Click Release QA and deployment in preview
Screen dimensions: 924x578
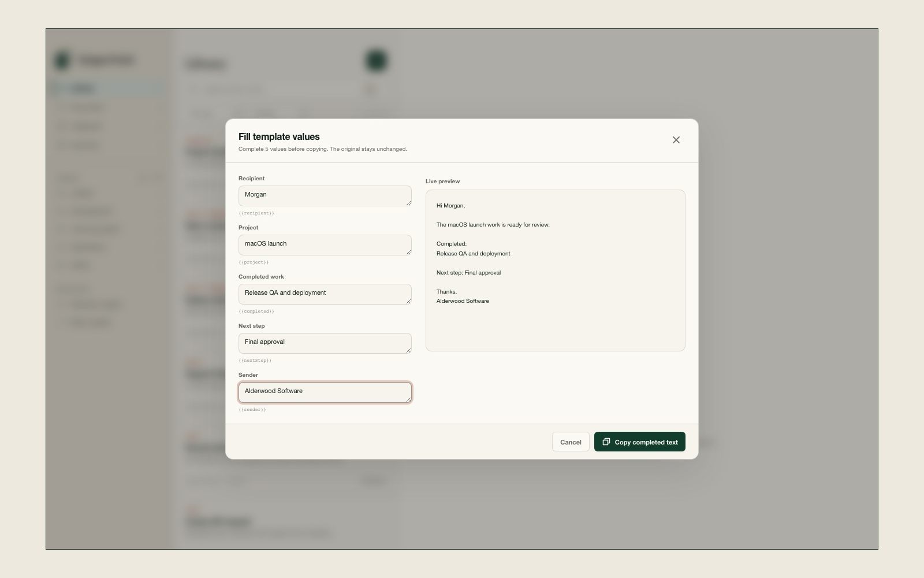tap(473, 254)
